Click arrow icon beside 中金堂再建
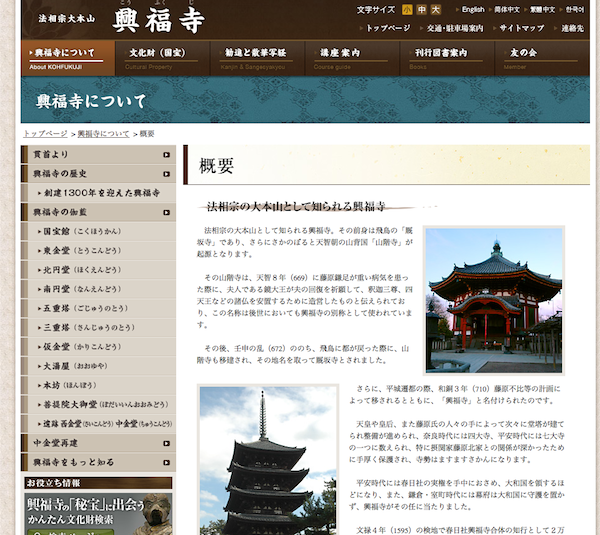 (x=167, y=443)
